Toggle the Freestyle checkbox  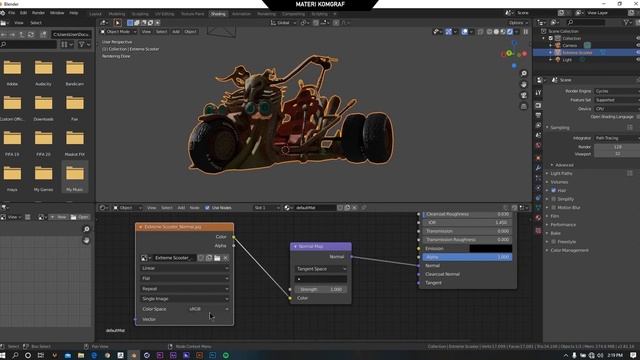click(x=554, y=242)
